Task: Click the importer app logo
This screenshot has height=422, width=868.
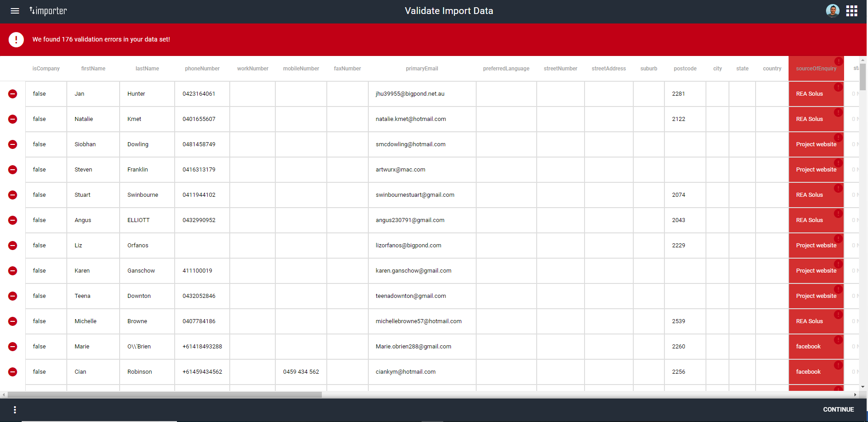Action: click(x=47, y=11)
